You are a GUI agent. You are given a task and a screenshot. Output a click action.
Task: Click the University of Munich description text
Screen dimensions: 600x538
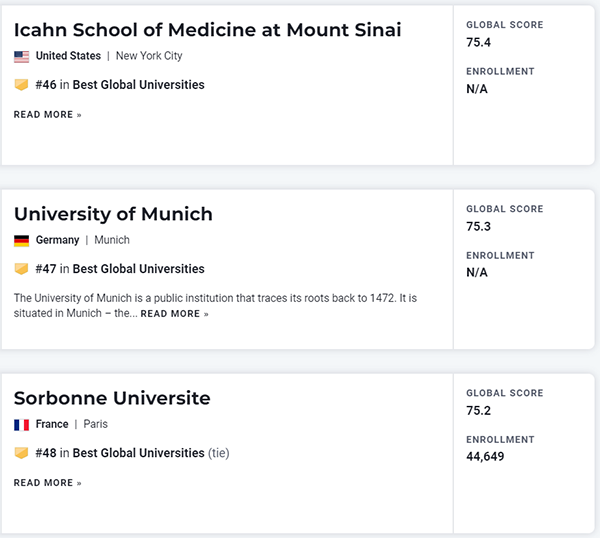pyautogui.click(x=215, y=298)
